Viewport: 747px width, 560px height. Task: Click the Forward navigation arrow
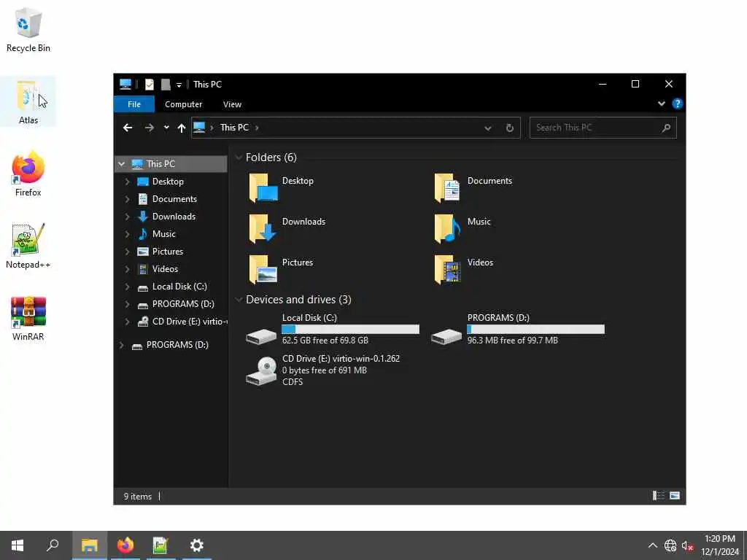tap(149, 128)
